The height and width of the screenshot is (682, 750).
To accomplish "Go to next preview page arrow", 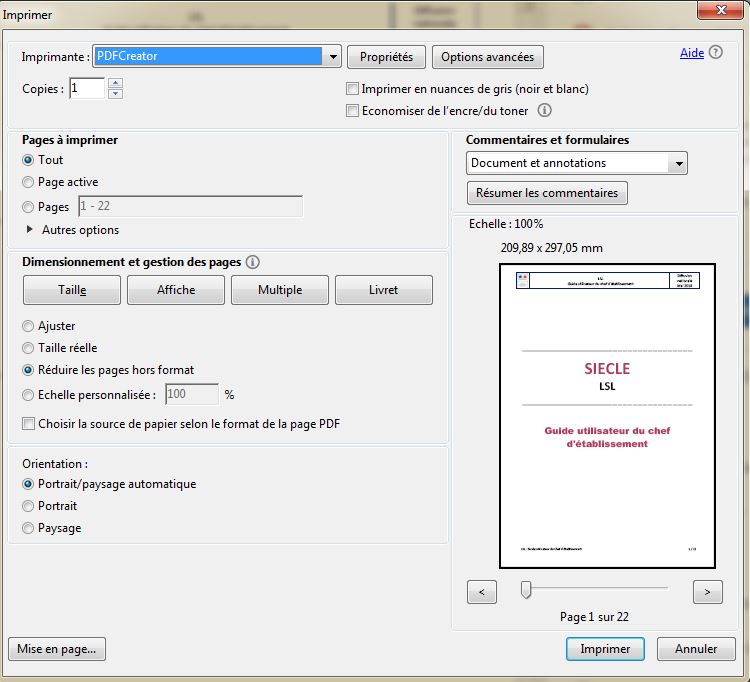I will click(x=707, y=592).
